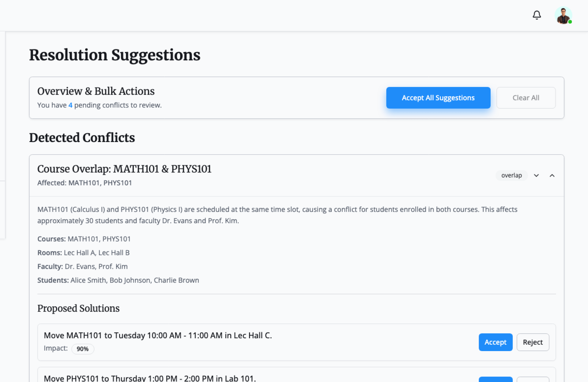Screen dimensions: 588x382
Task: Click the down chevron beside overlap tag
Action: (x=536, y=175)
